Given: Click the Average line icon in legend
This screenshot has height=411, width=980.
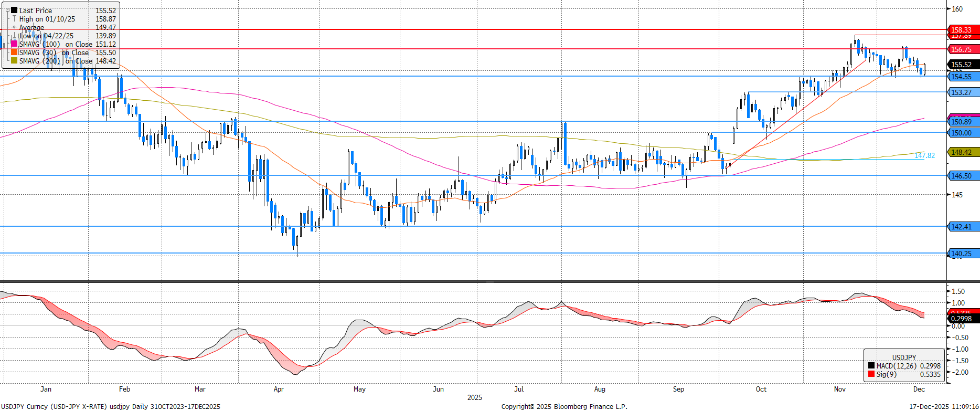Looking at the screenshot, I should 14,27.
